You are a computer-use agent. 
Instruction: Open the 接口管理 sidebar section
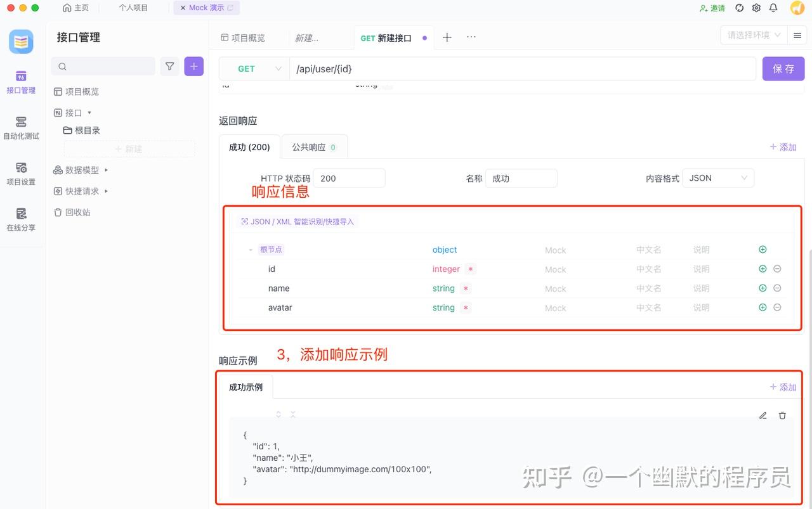coord(21,82)
